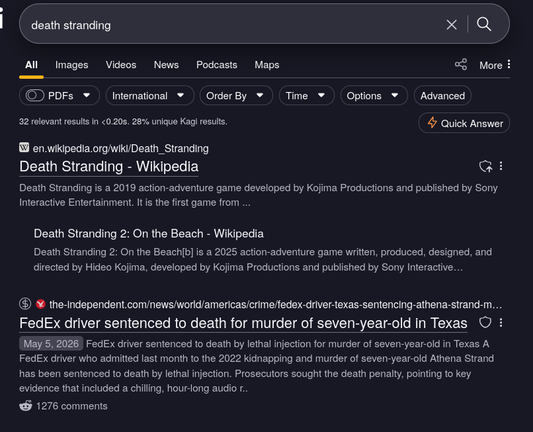533x432 pixels.
Task: Open the More menu
Action: click(495, 65)
